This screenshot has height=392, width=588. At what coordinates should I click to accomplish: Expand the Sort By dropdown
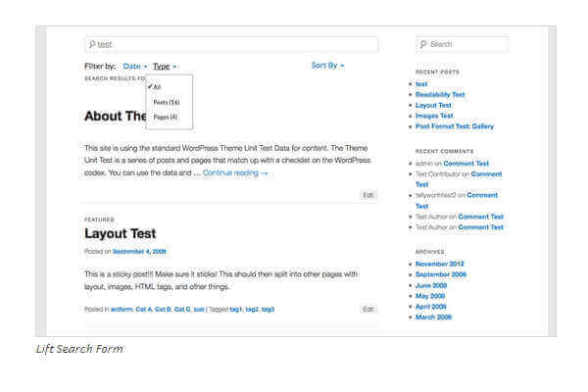[x=327, y=66]
